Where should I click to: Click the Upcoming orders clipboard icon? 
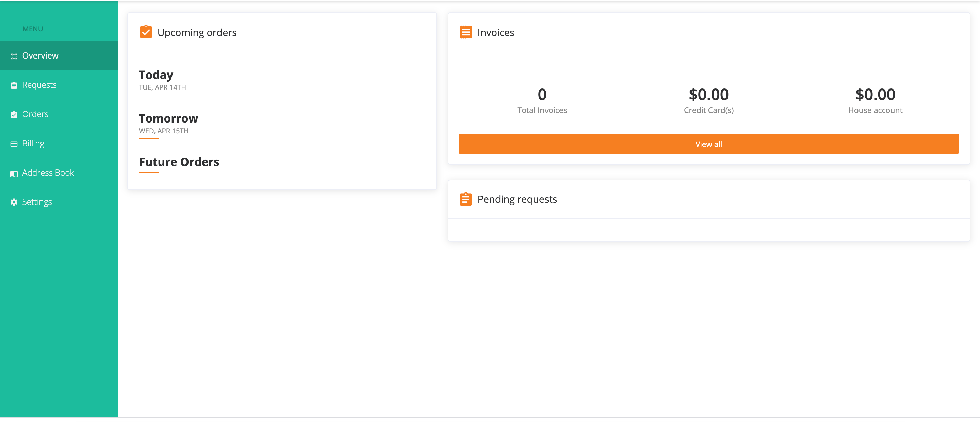[x=146, y=32]
